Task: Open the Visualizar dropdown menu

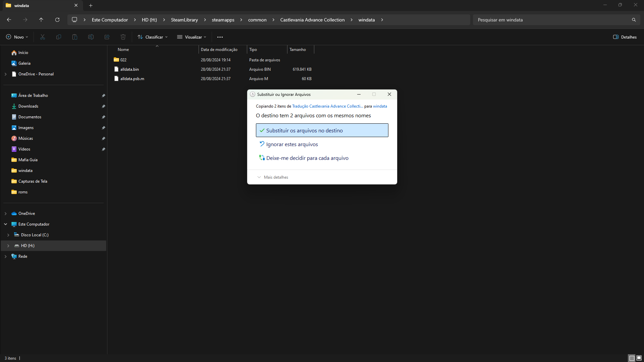Action: [192, 37]
